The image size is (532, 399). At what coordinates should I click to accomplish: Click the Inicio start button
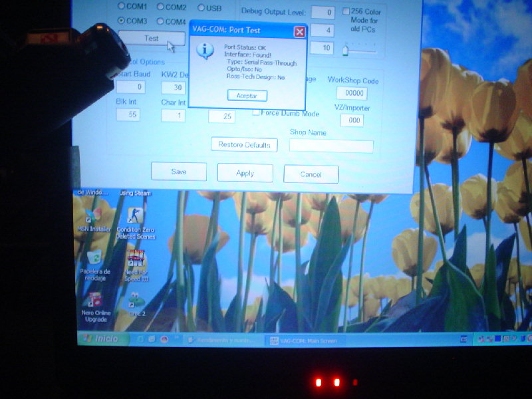tap(103, 338)
